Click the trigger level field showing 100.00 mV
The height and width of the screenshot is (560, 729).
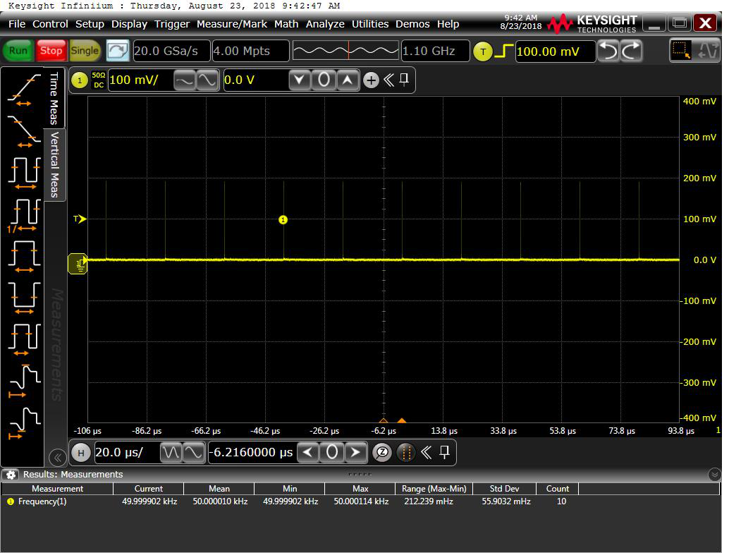[554, 51]
